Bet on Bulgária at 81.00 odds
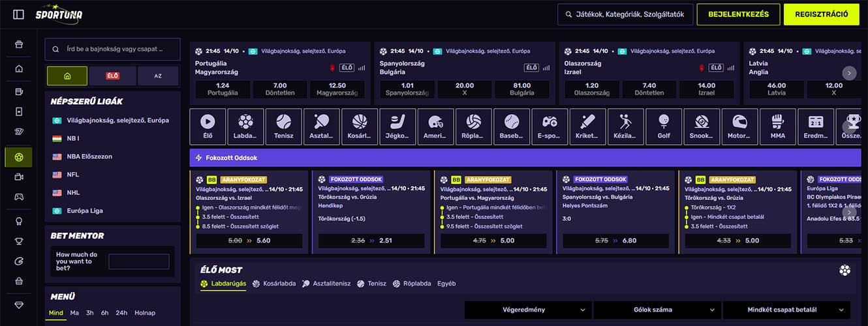868x326 pixels. [522, 89]
